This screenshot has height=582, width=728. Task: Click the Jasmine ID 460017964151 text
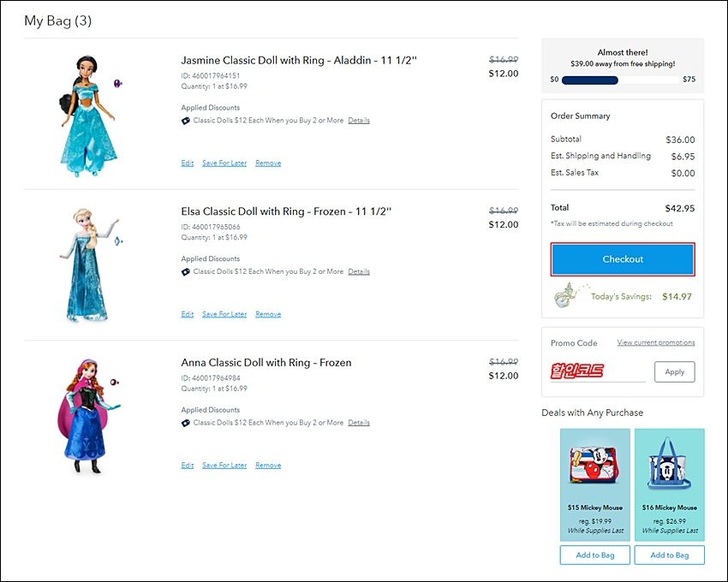point(211,75)
